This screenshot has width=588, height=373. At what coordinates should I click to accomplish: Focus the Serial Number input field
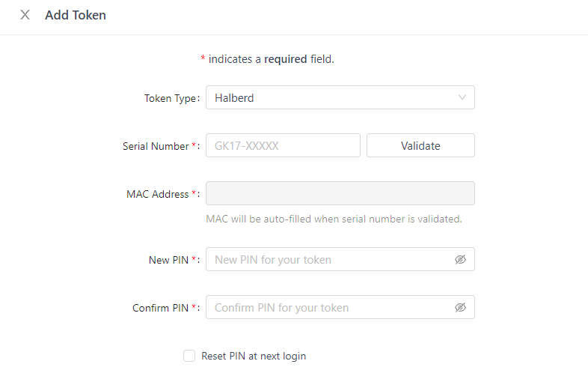283,146
